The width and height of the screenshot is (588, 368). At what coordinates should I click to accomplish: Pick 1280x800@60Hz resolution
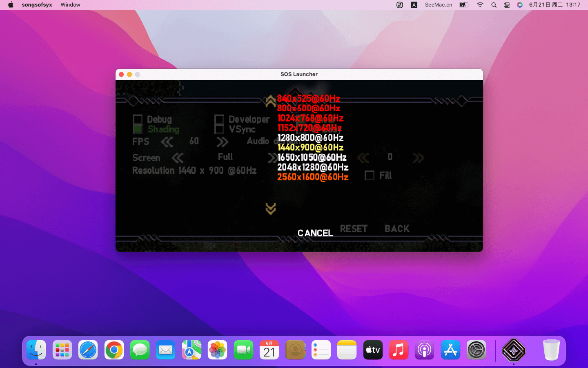(x=310, y=138)
